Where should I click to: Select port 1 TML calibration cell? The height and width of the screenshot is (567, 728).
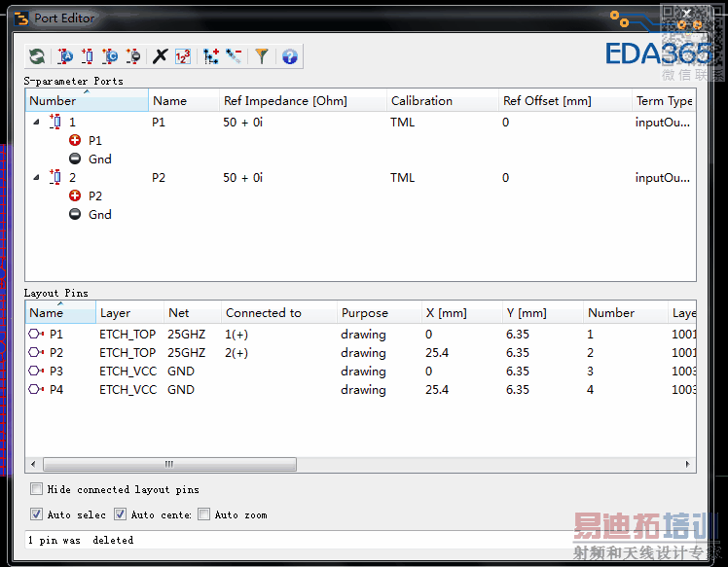tap(403, 122)
